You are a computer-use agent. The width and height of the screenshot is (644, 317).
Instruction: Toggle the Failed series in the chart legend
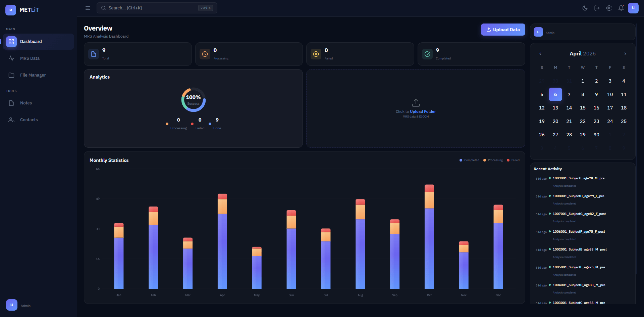[x=513, y=160]
